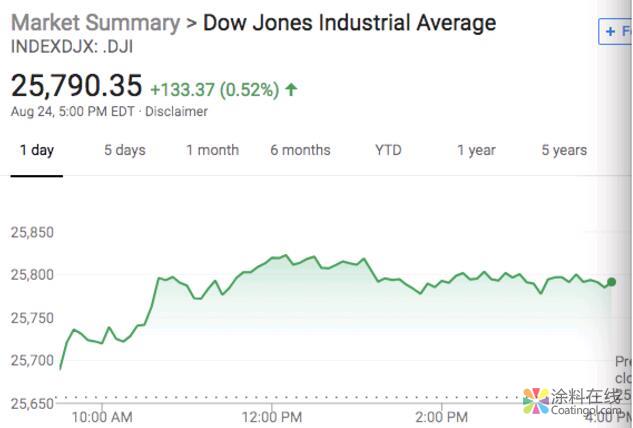The height and width of the screenshot is (428, 633).
Task: Open the Market Summary breadcrumb link
Action: [95, 22]
